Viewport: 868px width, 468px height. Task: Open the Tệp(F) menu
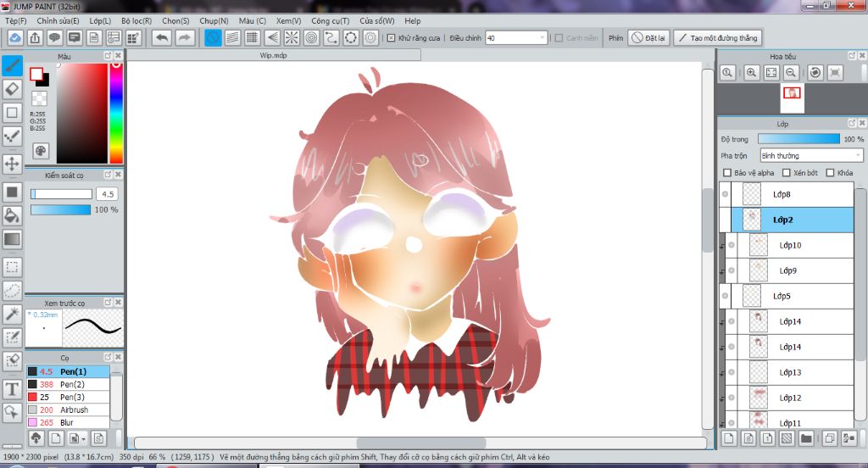coord(15,20)
